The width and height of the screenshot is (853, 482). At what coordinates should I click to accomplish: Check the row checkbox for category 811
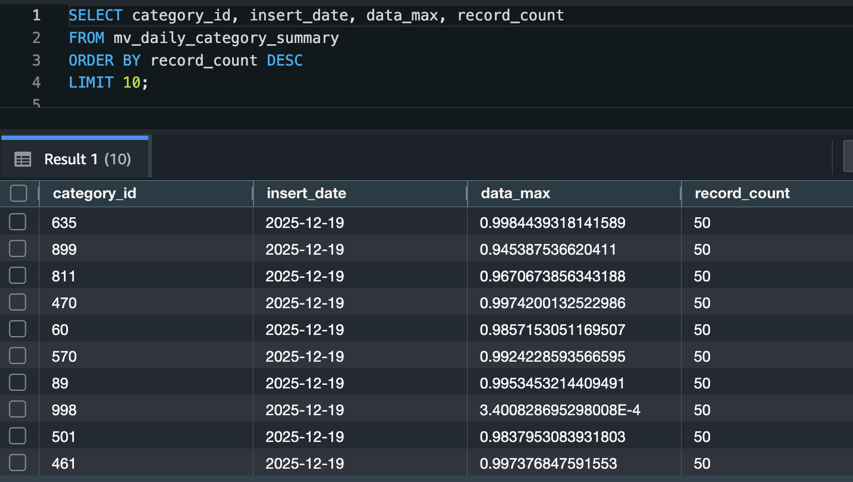(x=17, y=275)
